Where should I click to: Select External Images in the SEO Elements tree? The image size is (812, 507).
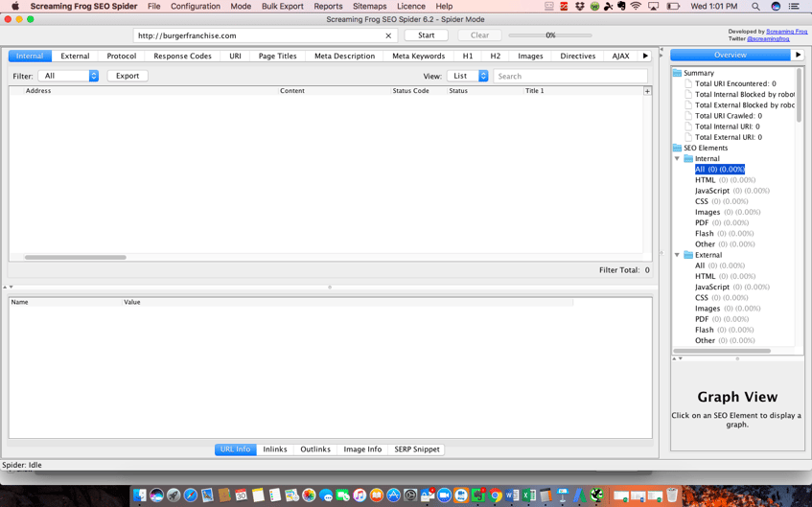(x=708, y=309)
